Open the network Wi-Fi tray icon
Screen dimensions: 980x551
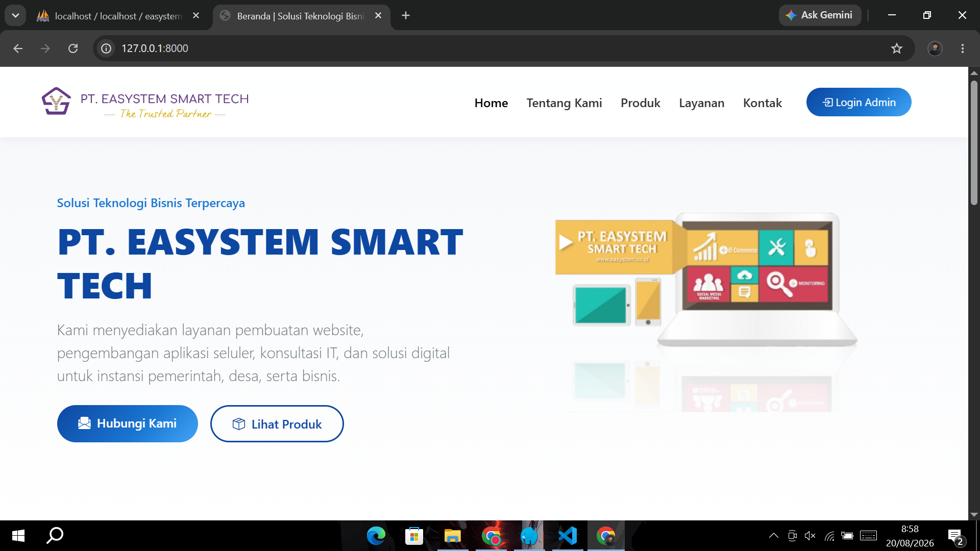click(x=829, y=536)
